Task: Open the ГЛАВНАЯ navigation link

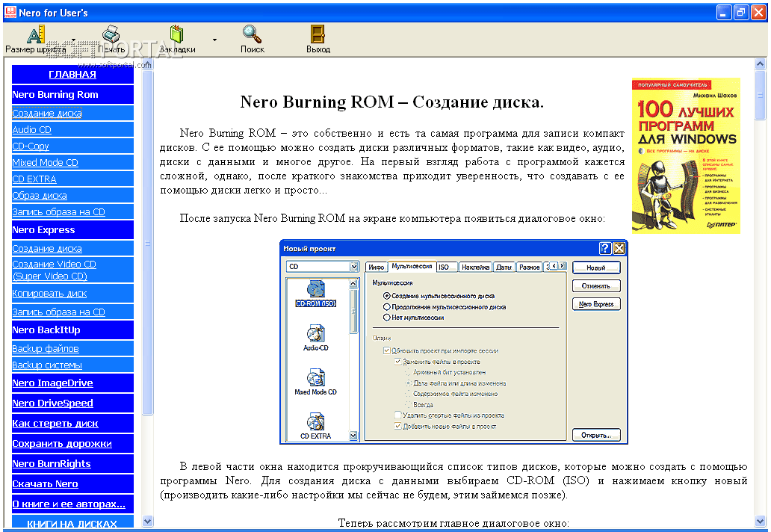Action: 72,74
